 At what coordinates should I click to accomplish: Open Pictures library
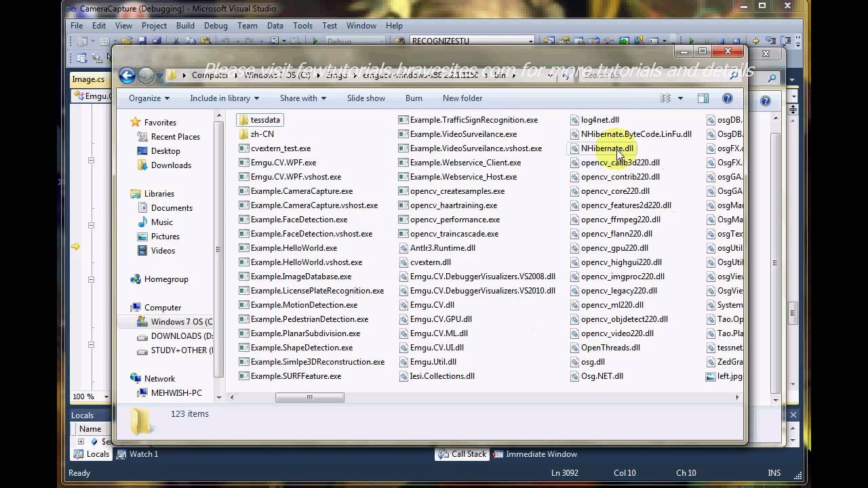[158, 237]
